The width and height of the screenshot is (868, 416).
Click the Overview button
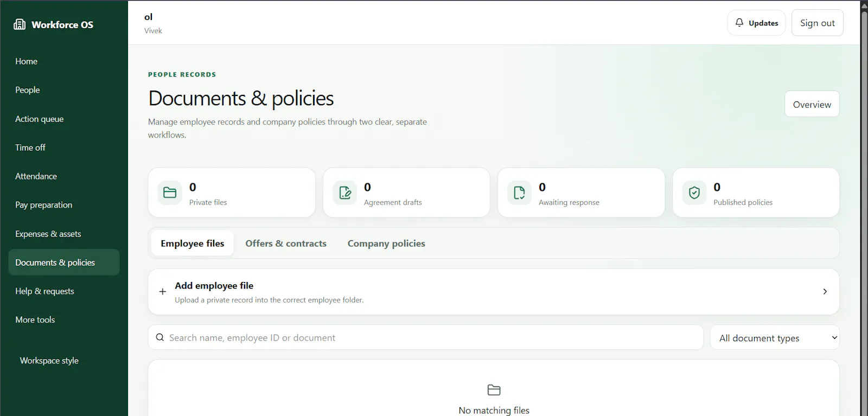click(x=812, y=104)
